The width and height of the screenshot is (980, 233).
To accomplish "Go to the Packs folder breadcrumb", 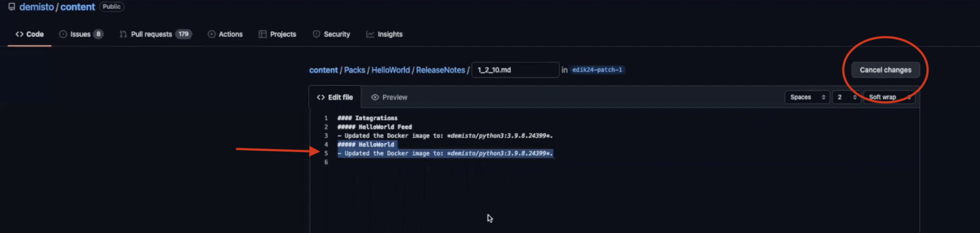I will pos(354,70).
